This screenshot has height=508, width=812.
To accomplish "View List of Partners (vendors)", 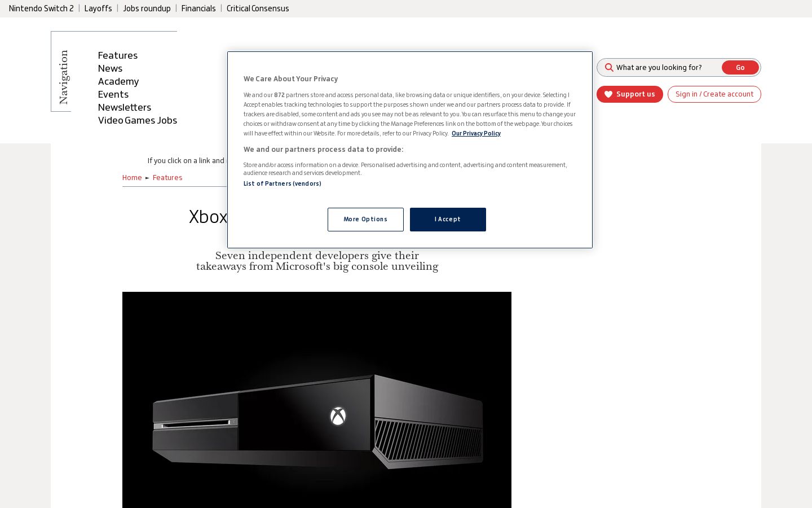I will pos(283,184).
